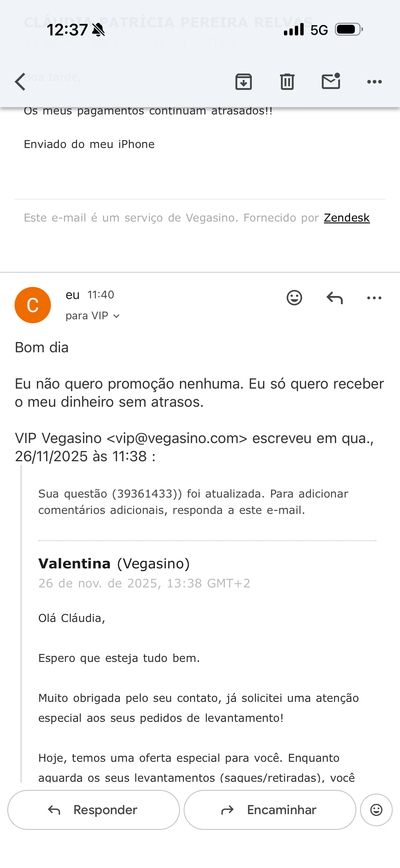Tap the 5G signal status indicator
Screen dimensions: 400x868
coord(319,30)
